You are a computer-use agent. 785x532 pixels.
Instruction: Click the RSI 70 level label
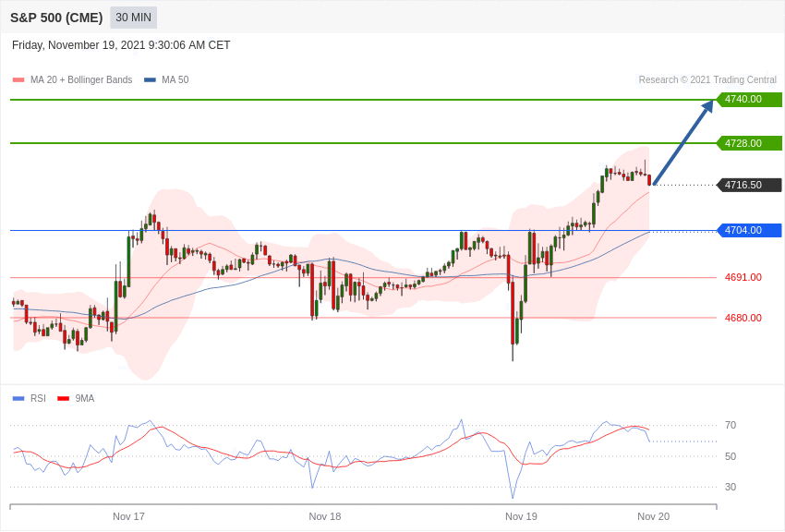click(731, 425)
